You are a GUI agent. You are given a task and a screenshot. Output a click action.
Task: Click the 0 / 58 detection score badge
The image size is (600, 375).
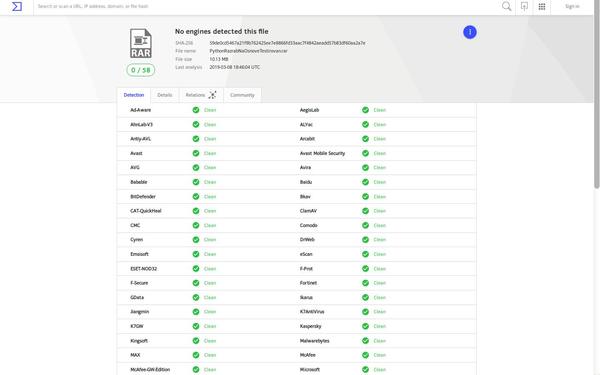pyautogui.click(x=140, y=70)
